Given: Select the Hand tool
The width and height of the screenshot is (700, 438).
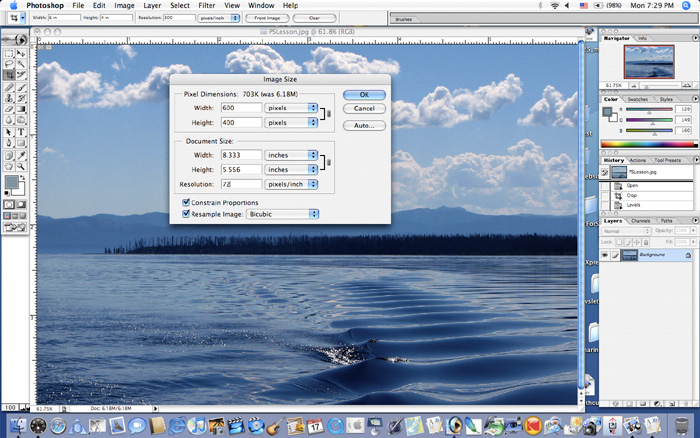Looking at the screenshot, I should [x=9, y=166].
